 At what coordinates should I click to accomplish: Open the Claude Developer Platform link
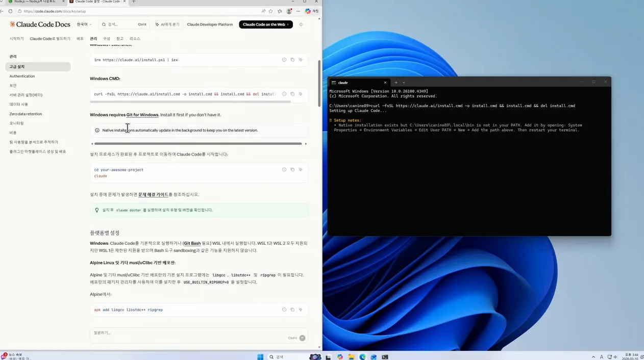tap(210, 24)
